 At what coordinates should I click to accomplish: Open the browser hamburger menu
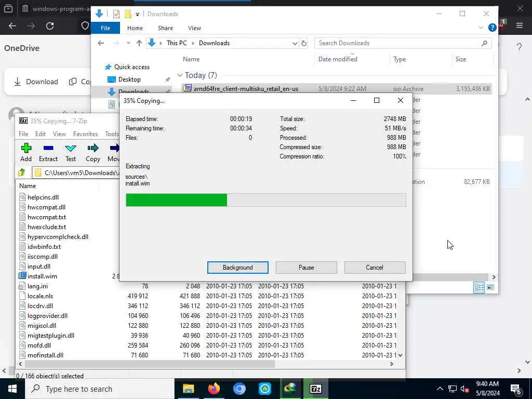520,25
